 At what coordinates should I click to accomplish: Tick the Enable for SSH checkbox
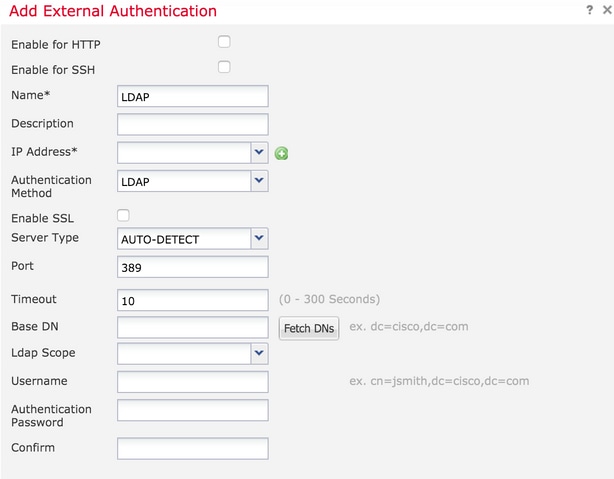tap(224, 67)
